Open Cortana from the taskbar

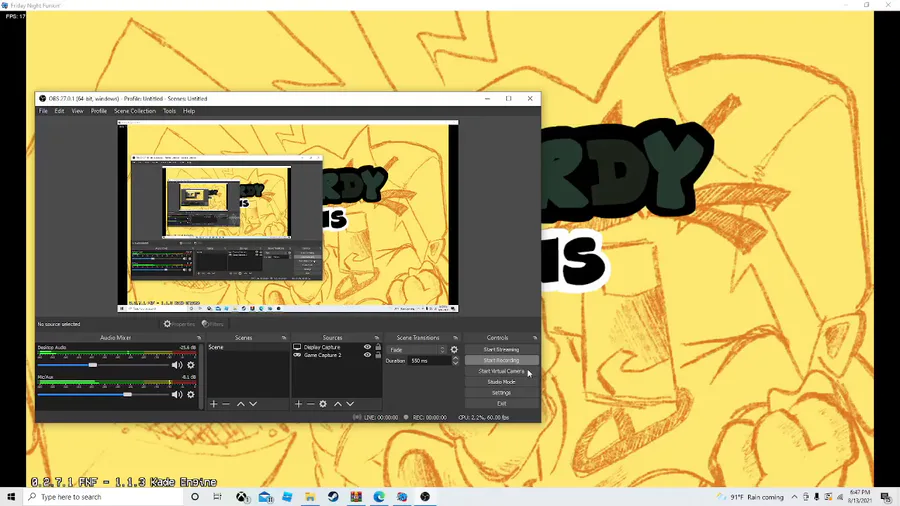[195, 497]
